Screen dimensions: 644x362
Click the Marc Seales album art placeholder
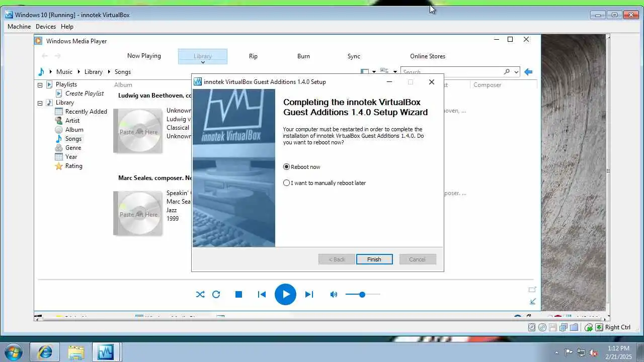(138, 214)
